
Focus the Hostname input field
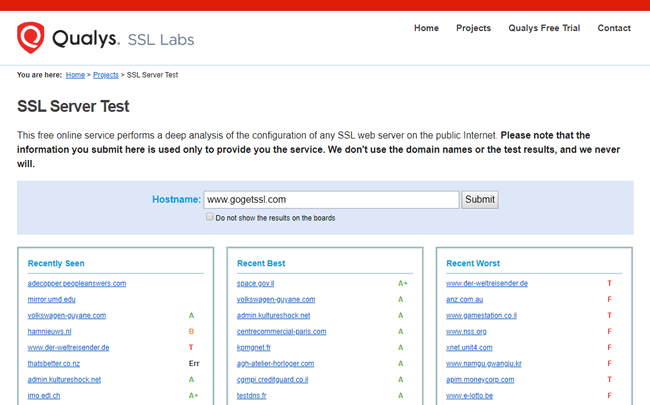tap(331, 199)
